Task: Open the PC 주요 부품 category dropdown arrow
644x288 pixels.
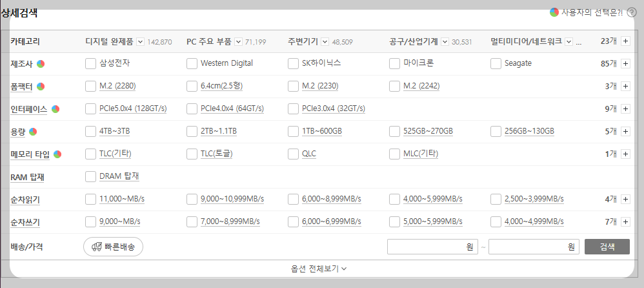Action: coord(238,41)
